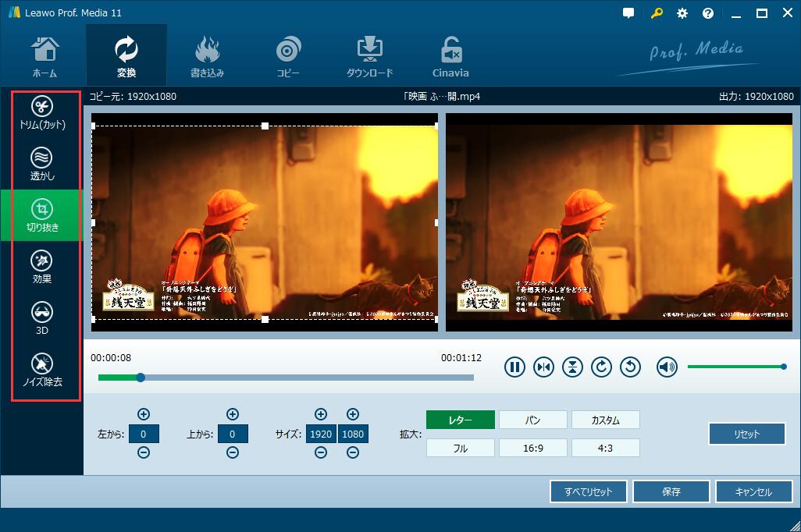Viewport: 801px width, 532px height.
Task: Decrease the top offset (上から) with minus
Action: click(x=232, y=453)
